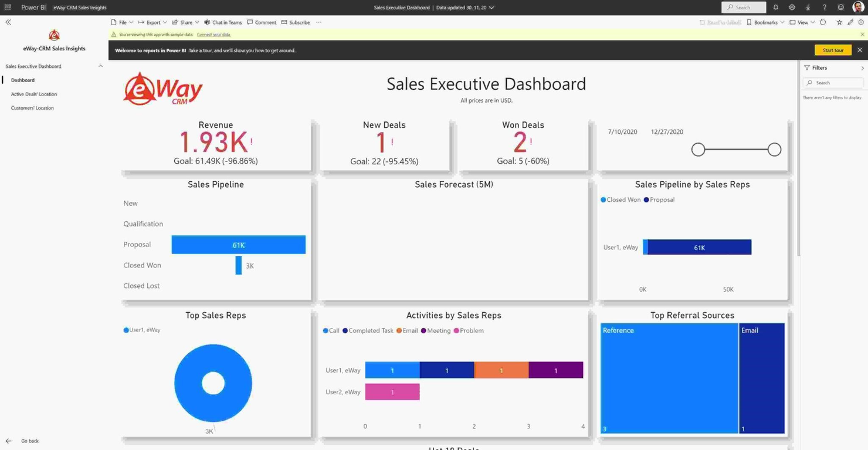
Task: Collapse the Sales Executive Dashboard section
Action: [x=100, y=66]
